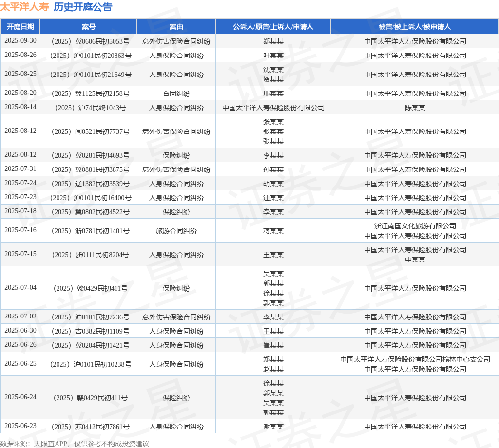Click case number 沪0101民初10238号
The image size is (499, 448).
90,364
